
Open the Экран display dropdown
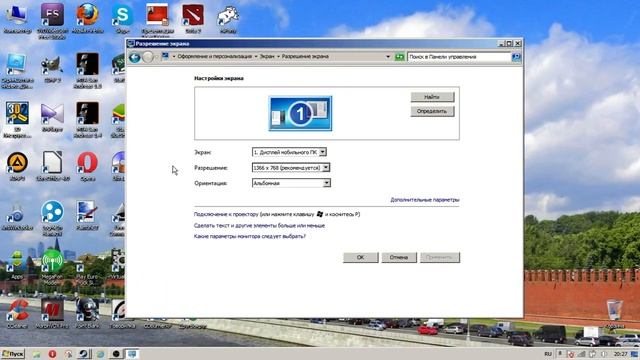pyautogui.click(x=289, y=152)
